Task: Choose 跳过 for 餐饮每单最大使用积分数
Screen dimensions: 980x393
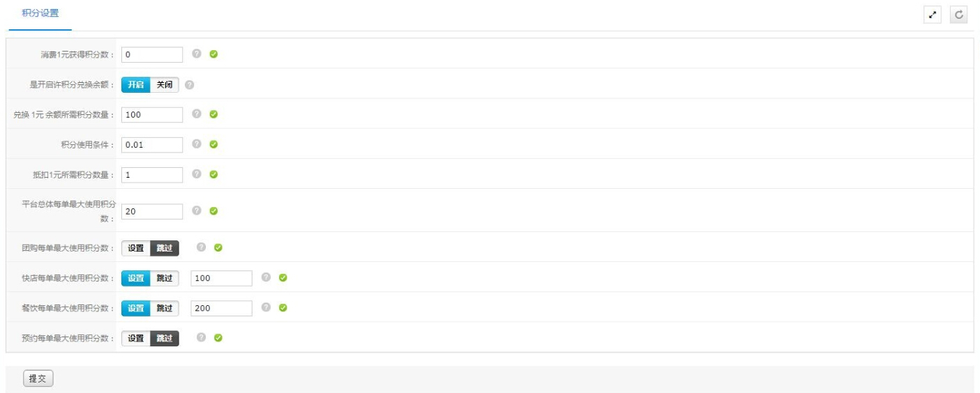Action: [x=165, y=308]
